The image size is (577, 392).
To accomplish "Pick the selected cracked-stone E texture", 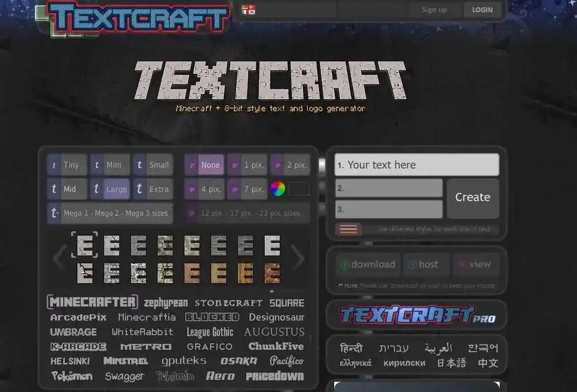I will click(x=85, y=245).
